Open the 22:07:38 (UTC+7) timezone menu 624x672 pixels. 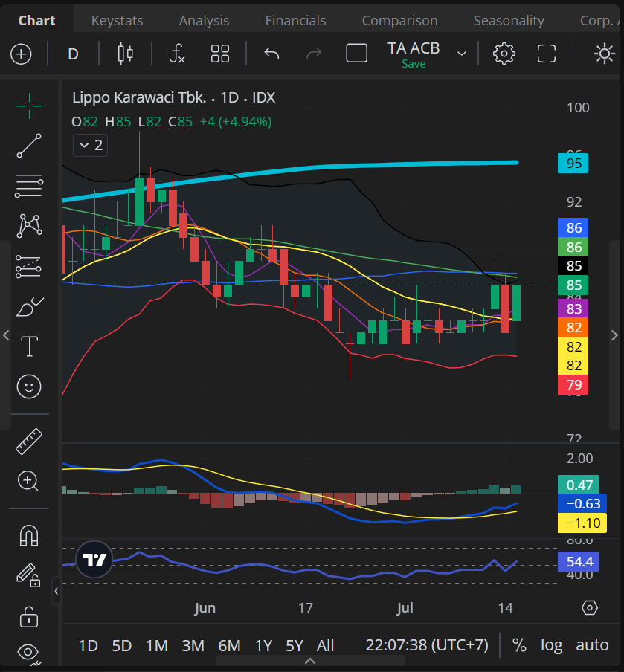click(427, 645)
